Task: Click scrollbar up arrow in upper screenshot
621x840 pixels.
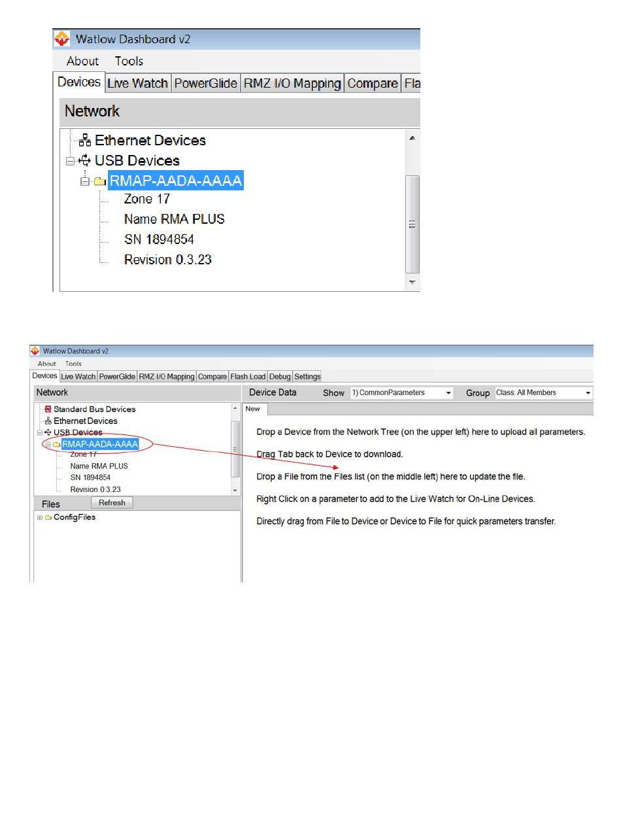Action: (412, 138)
